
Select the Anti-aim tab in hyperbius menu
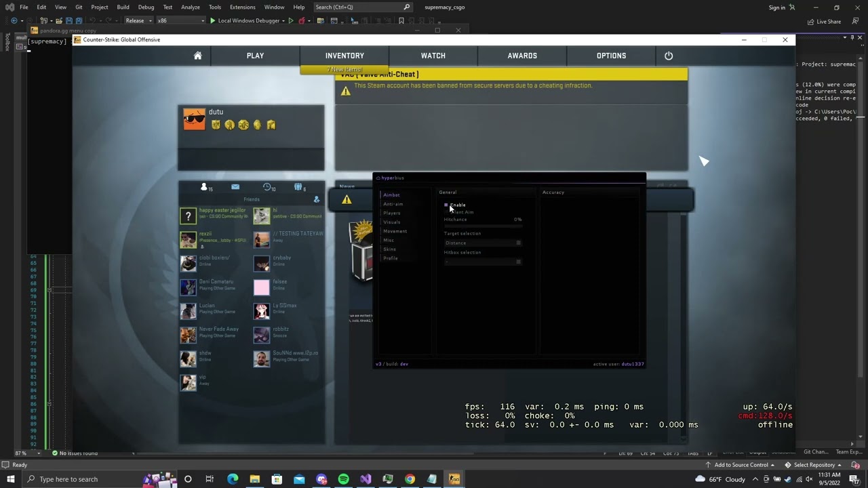[393, 204]
